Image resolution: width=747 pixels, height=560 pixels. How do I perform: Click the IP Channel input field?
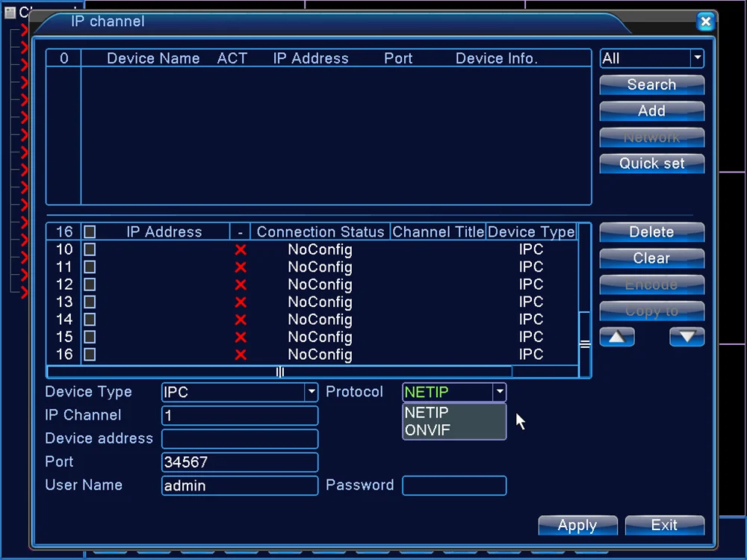point(240,415)
